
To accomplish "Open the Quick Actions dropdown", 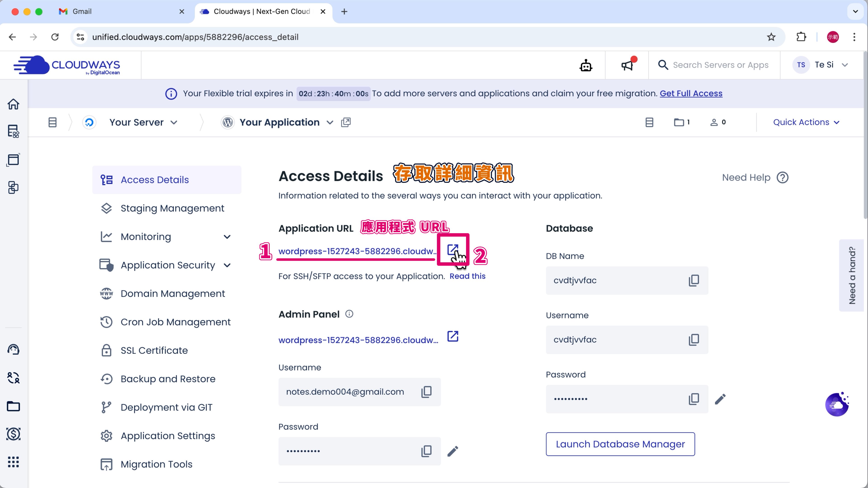I will (x=806, y=122).
